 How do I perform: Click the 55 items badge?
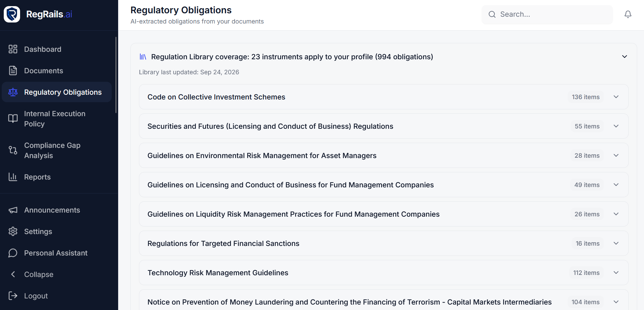click(x=587, y=126)
